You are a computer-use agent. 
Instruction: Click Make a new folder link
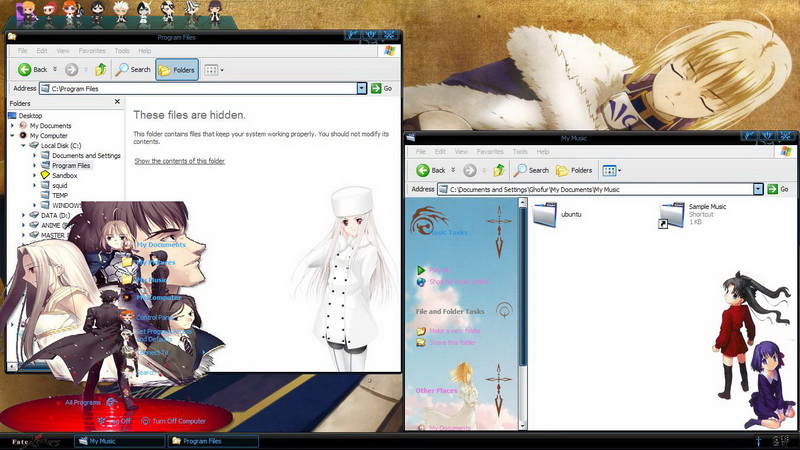coord(455,331)
